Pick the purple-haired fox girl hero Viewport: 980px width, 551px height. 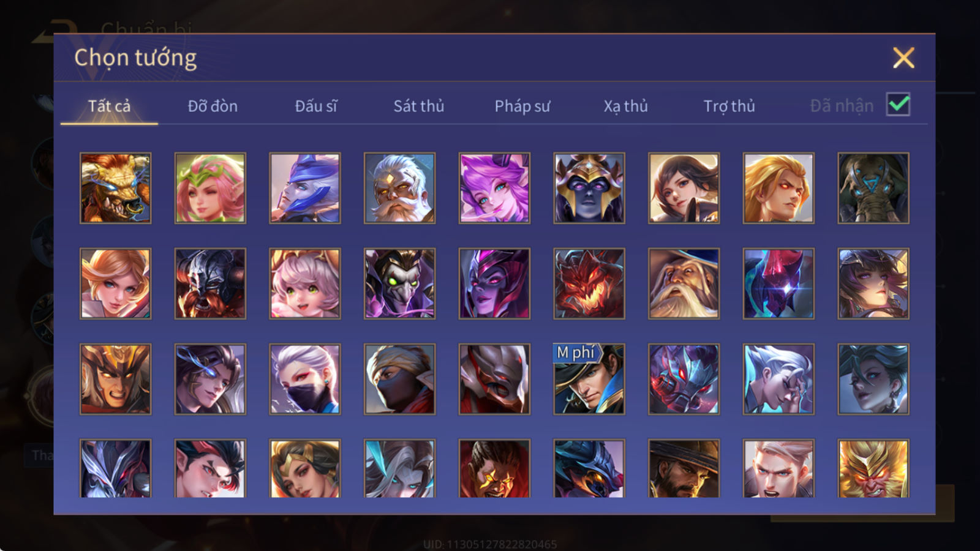coord(494,188)
